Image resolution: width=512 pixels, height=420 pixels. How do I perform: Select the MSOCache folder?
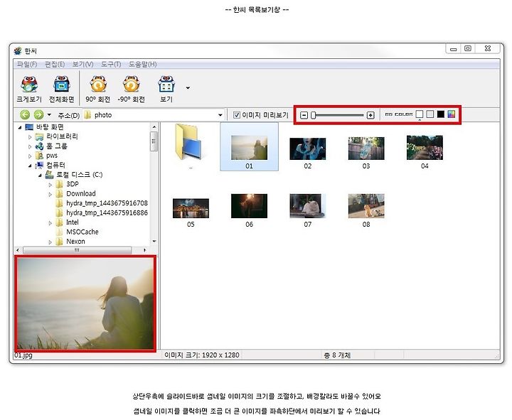point(82,232)
